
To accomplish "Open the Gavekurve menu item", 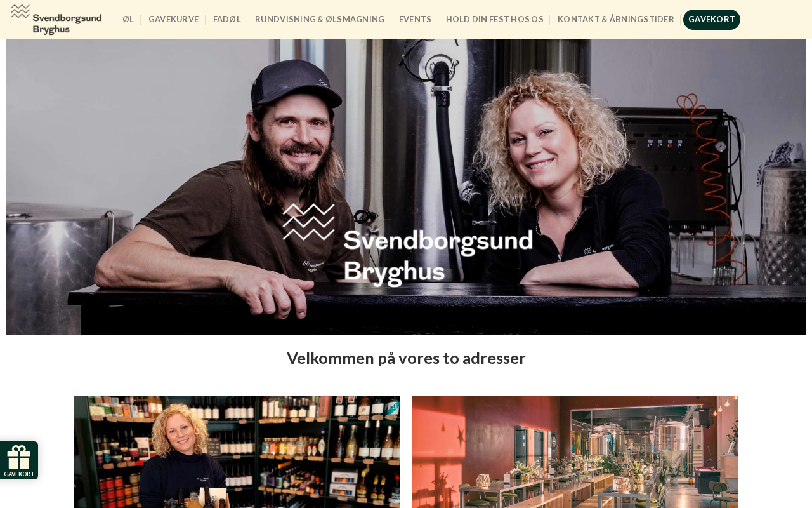I will 173,20.
